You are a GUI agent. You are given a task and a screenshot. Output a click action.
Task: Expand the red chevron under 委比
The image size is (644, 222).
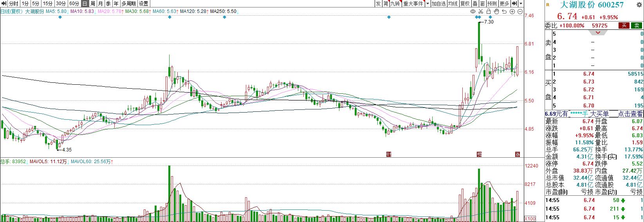click(597, 33)
